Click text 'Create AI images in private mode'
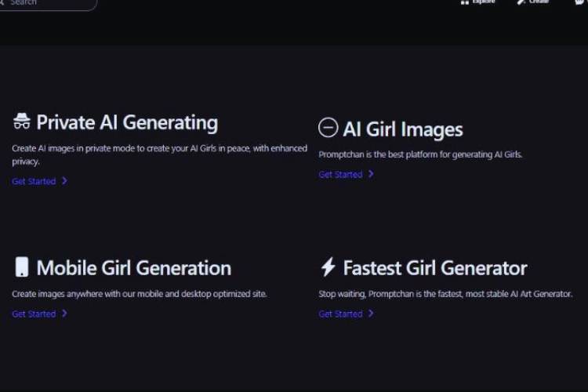The width and height of the screenshot is (588, 392). [159, 154]
